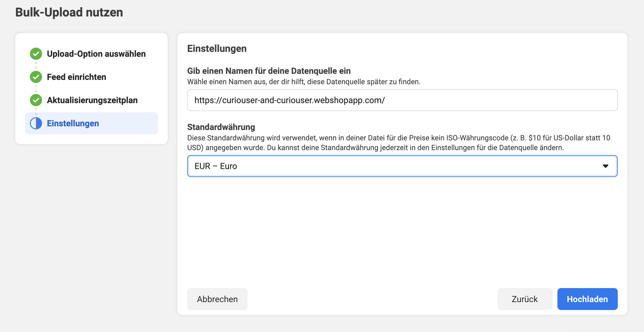The width and height of the screenshot is (644, 332).
Task: Click the data source name field
Action: click(x=402, y=100)
